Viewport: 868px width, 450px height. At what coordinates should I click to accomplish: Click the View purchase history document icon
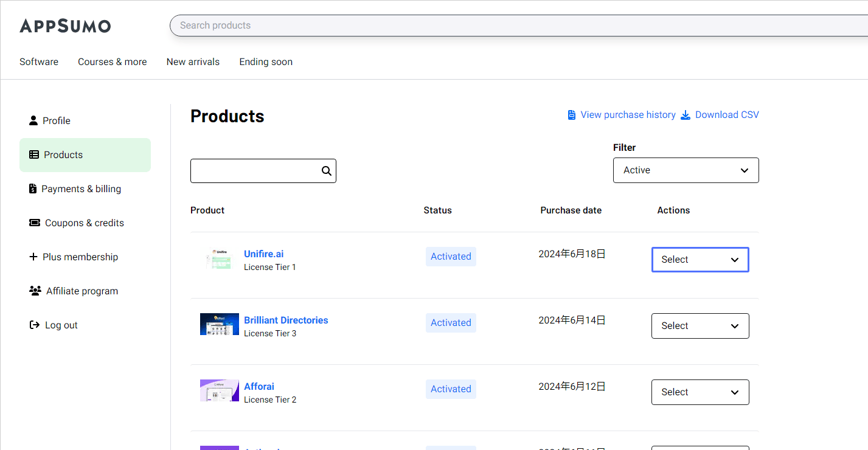click(x=572, y=115)
